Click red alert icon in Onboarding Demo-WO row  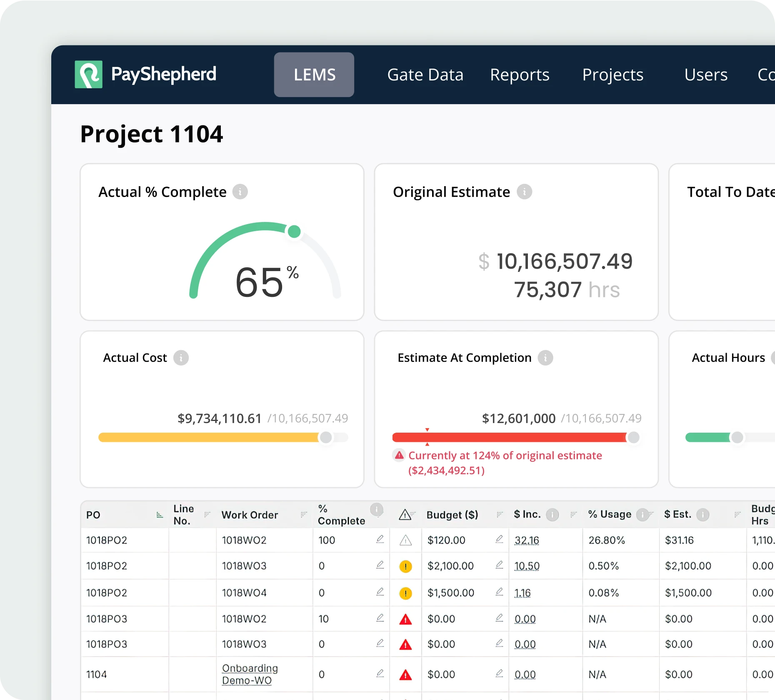click(405, 675)
